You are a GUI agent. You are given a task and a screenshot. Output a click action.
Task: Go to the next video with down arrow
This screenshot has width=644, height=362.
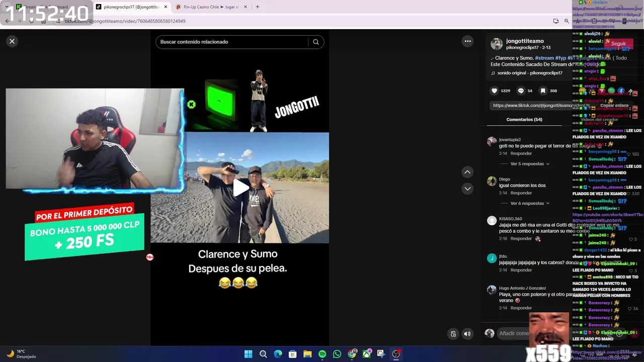(x=467, y=189)
